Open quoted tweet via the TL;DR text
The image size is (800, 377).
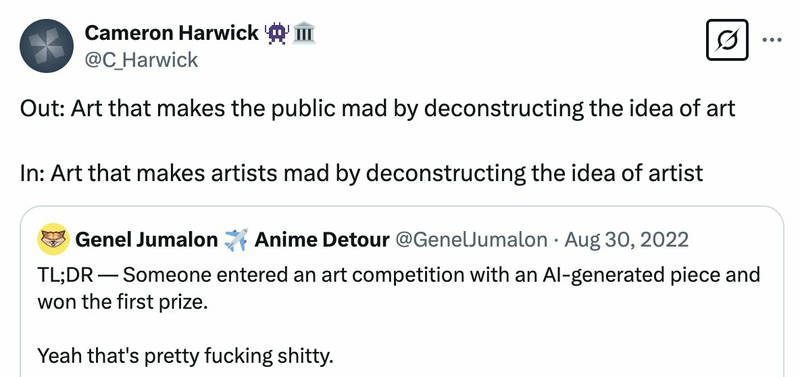click(x=398, y=275)
